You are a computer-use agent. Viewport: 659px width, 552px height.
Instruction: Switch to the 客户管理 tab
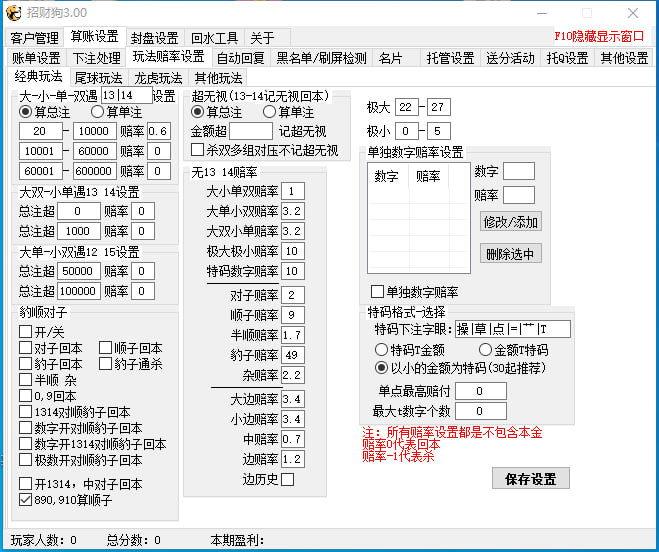tap(35, 38)
